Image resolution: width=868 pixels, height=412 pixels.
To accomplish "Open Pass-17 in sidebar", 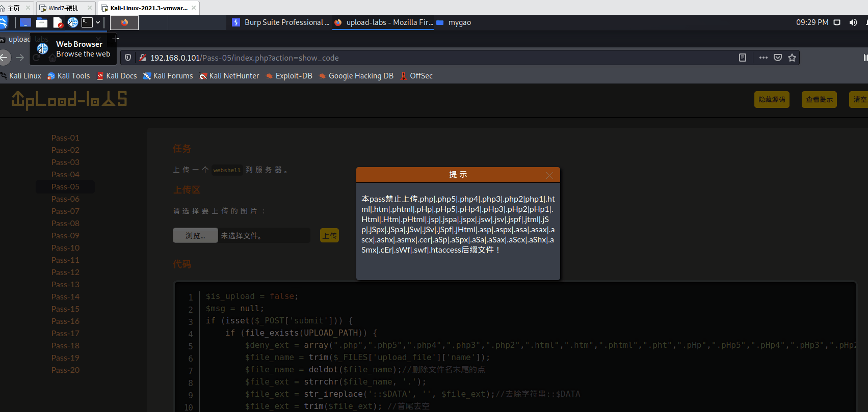I will 65,334.
